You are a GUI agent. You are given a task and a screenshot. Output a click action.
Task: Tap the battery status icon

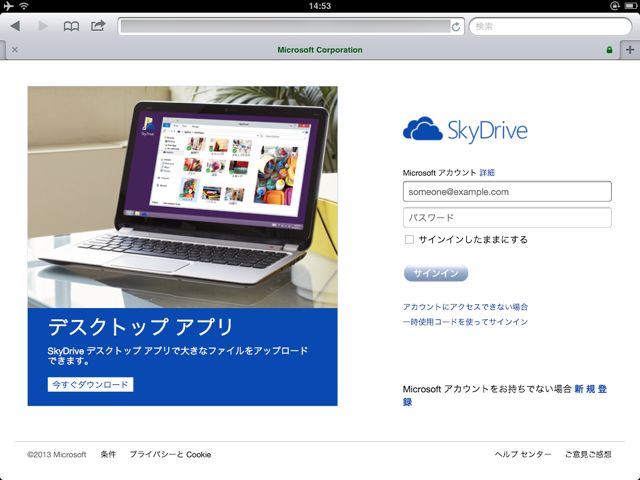click(x=631, y=6)
